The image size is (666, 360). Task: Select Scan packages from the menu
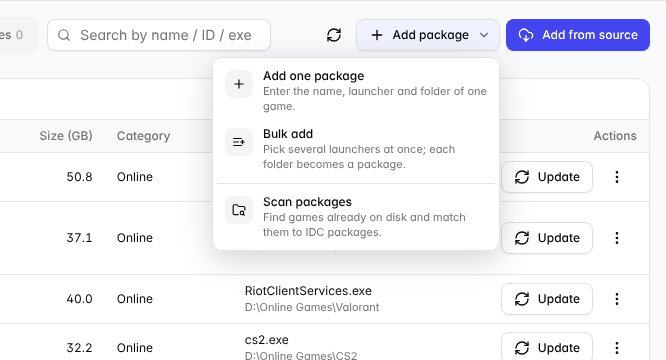(x=356, y=217)
